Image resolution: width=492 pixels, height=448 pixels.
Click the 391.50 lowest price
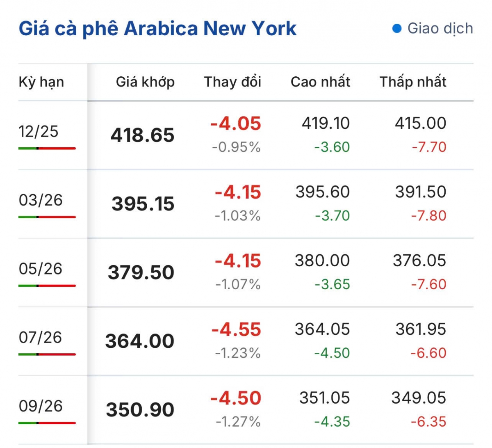(420, 192)
